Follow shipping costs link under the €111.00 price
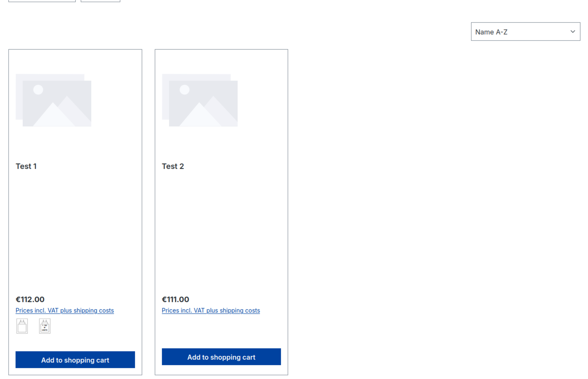Screen dimensions: 588x379 coord(211,310)
